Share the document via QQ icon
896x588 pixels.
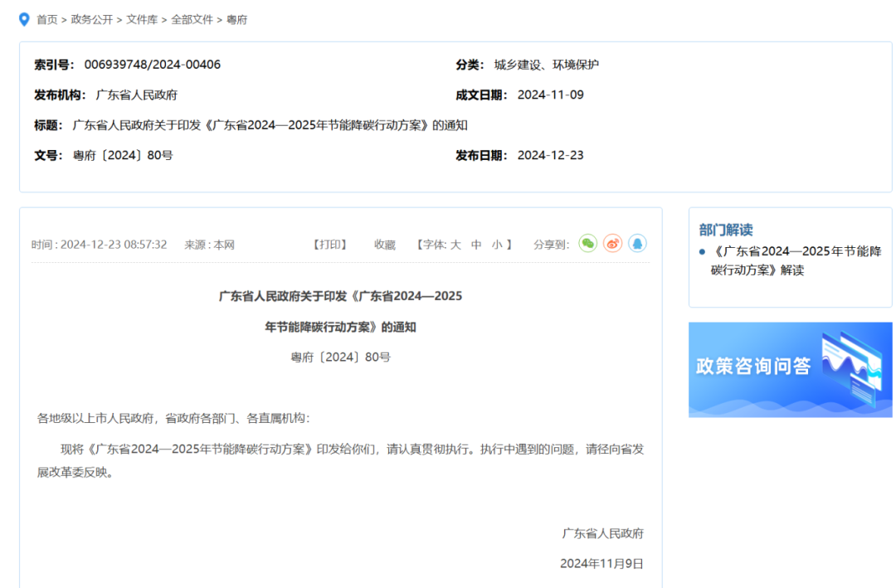637,244
